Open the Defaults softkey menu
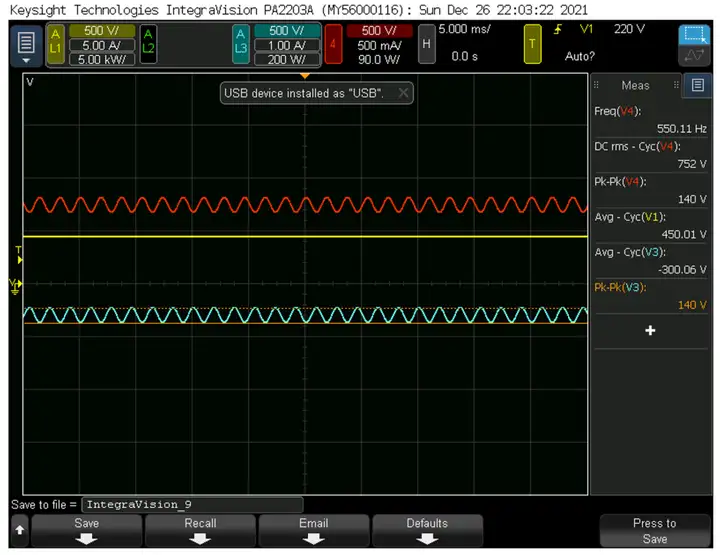The image size is (720, 555). 427,530
